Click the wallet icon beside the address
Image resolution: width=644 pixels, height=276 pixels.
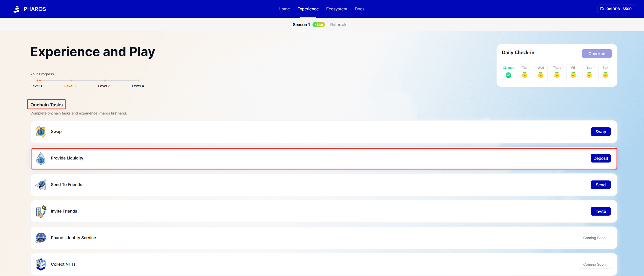point(602,9)
